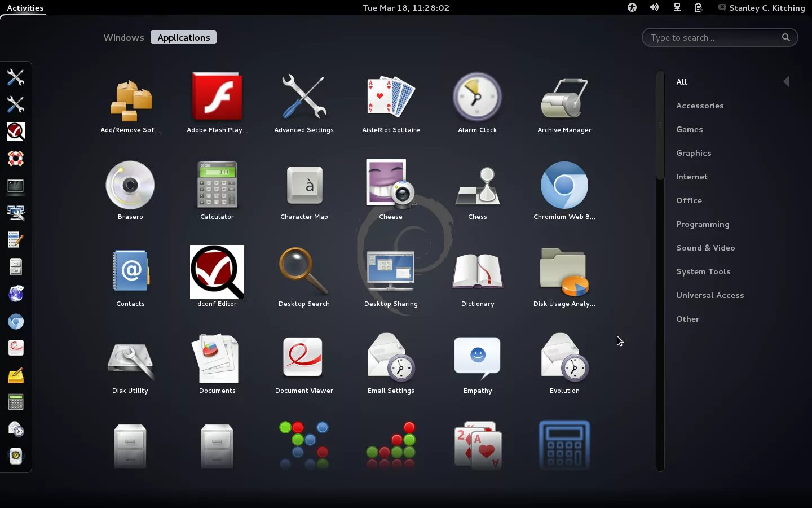Filter apps by Accessories category
812x508 pixels.
[700, 106]
